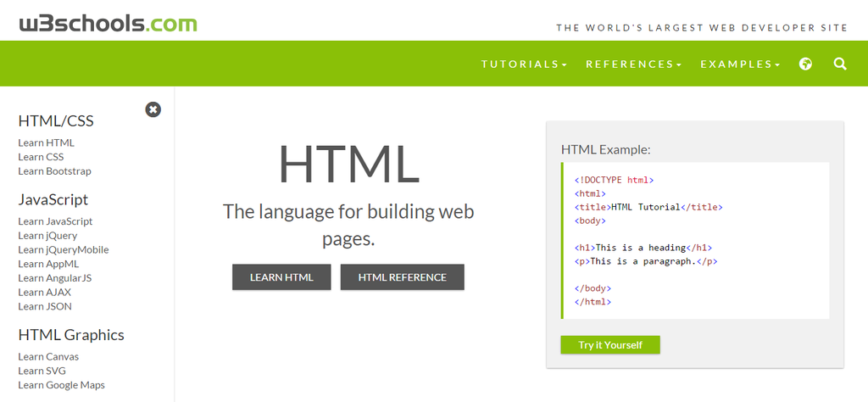Expand the References dropdown menu
The image size is (868, 402).
point(634,64)
